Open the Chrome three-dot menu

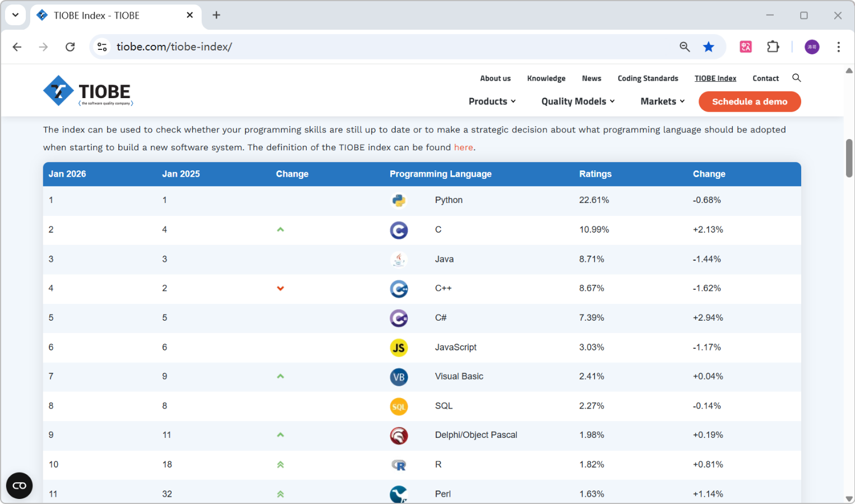pyautogui.click(x=838, y=47)
